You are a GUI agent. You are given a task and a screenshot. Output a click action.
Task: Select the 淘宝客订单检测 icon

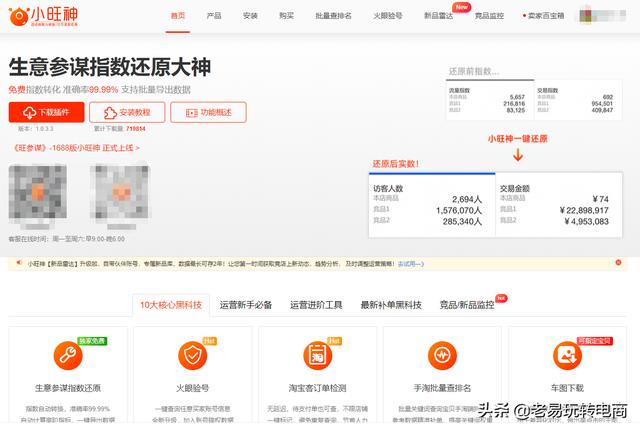[316, 354]
